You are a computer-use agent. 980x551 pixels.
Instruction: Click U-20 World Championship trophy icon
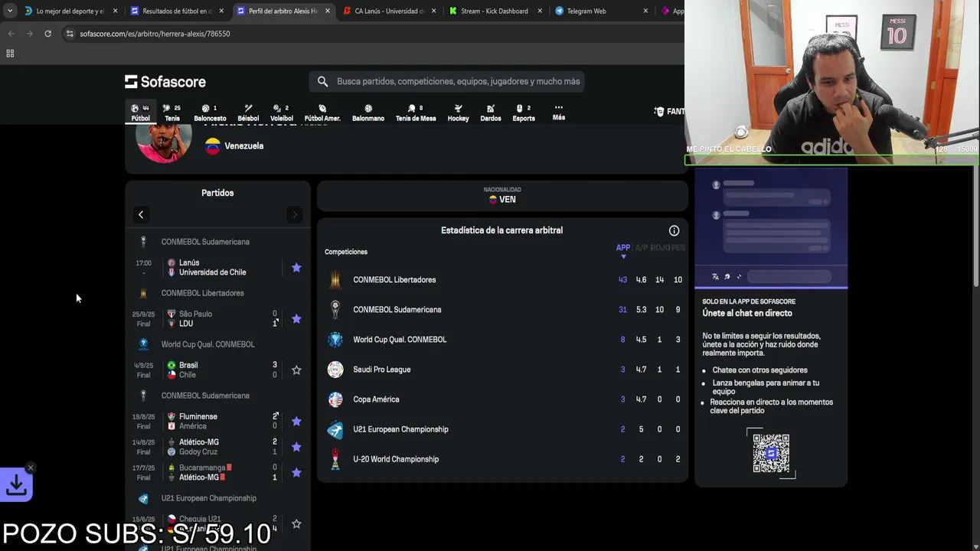pos(335,459)
